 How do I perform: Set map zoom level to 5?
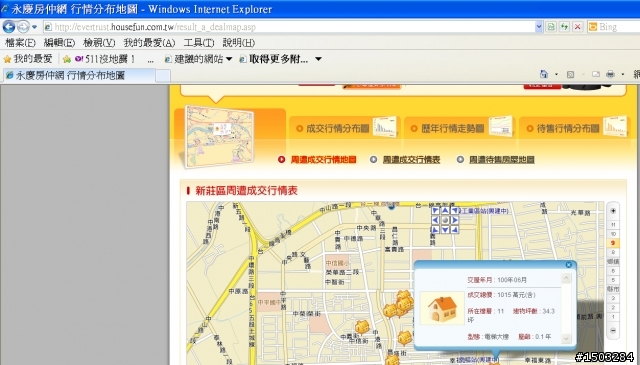pyautogui.click(x=613, y=280)
